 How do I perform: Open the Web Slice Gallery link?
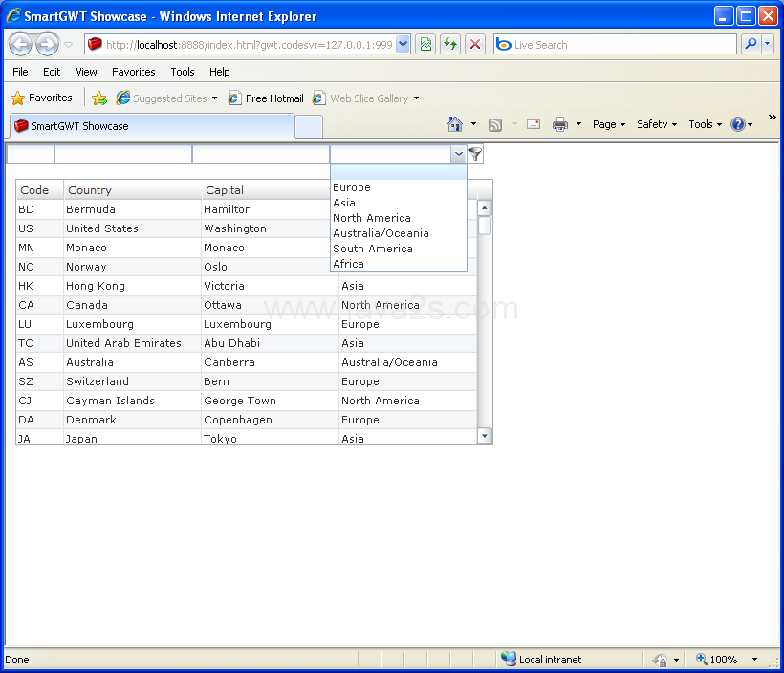365,98
